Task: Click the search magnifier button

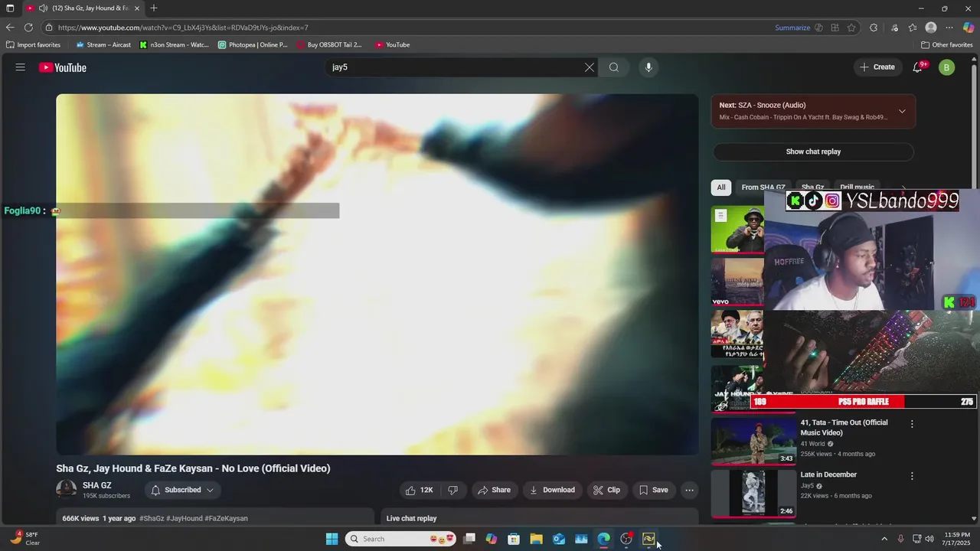Action: click(x=614, y=67)
